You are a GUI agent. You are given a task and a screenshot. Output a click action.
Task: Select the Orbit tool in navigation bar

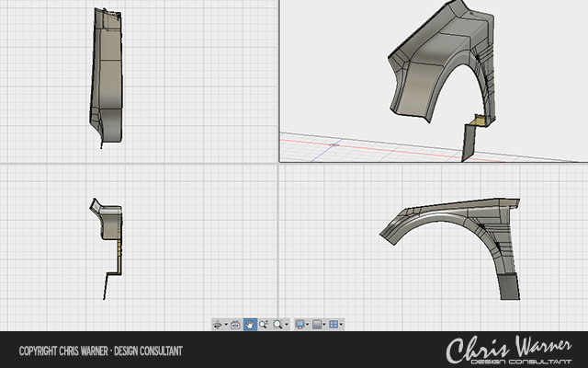point(218,325)
